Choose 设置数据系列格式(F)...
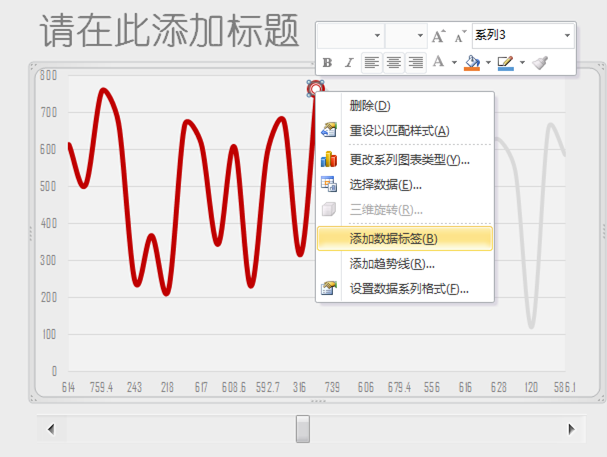 (x=405, y=289)
